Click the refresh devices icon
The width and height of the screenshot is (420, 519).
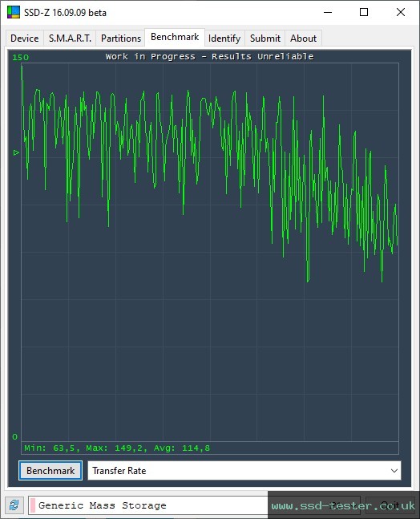(14, 505)
